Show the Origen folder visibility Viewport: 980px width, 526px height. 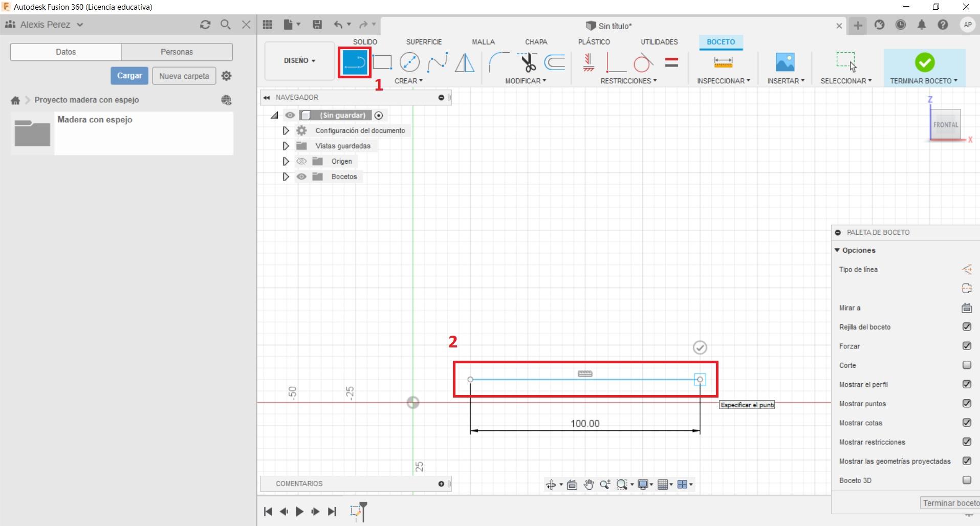click(x=301, y=161)
